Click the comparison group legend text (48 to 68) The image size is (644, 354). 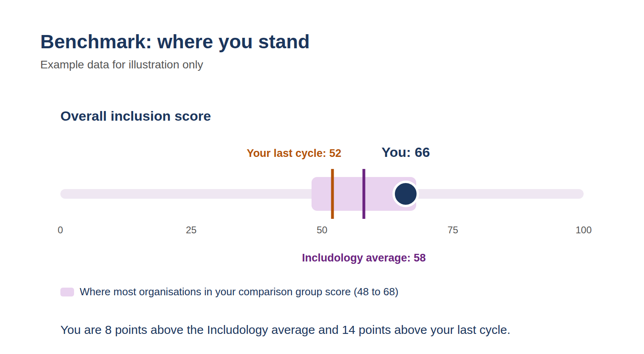[239, 292]
